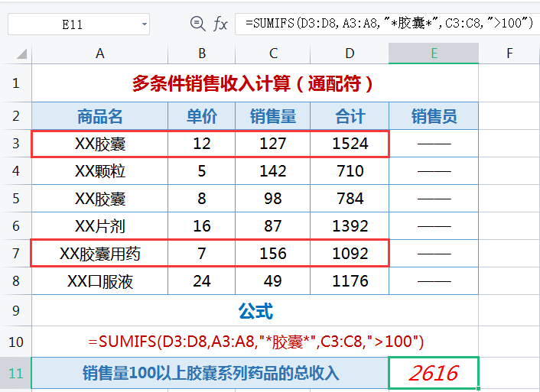
Task: Select column F header
Action: pyautogui.click(x=509, y=53)
